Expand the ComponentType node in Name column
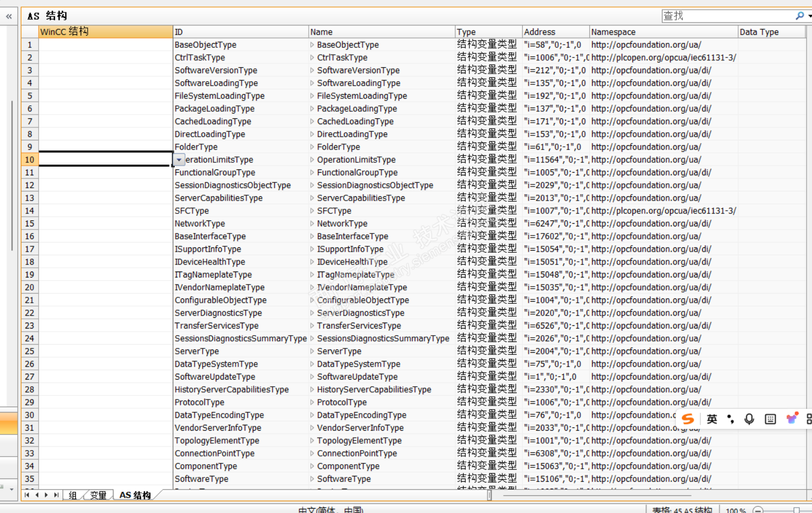The width and height of the screenshot is (812, 513). pos(312,466)
